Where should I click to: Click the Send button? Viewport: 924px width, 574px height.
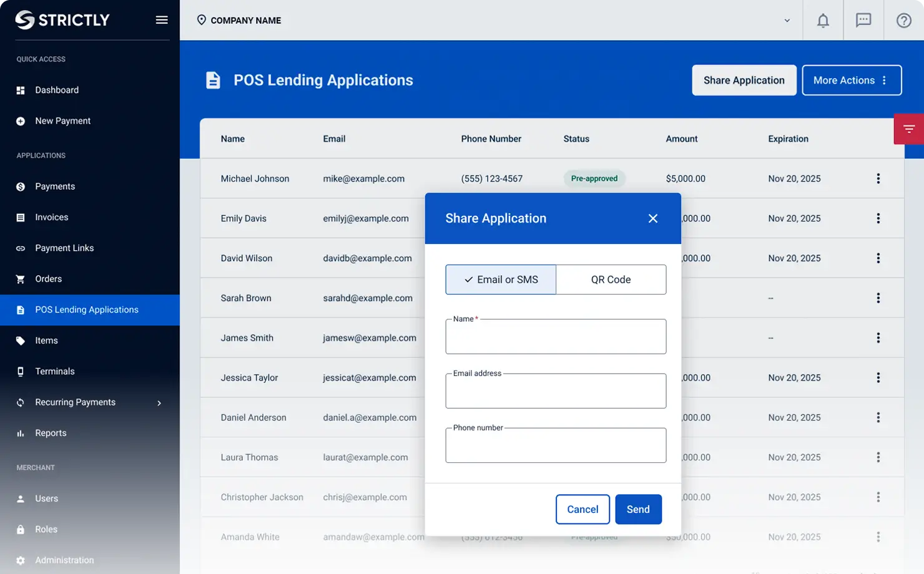[x=638, y=509]
